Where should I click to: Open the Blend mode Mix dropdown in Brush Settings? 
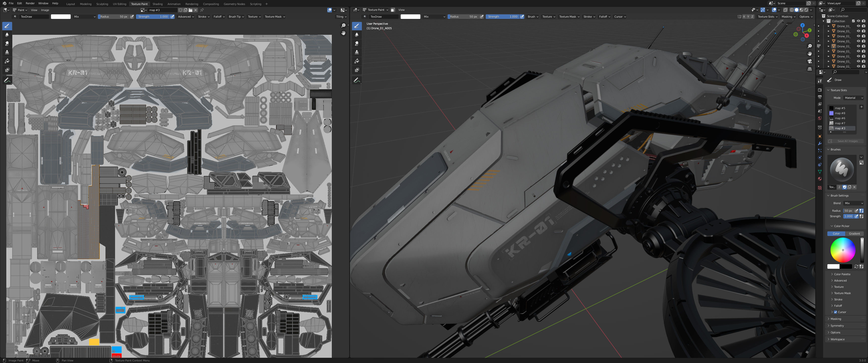(854, 203)
